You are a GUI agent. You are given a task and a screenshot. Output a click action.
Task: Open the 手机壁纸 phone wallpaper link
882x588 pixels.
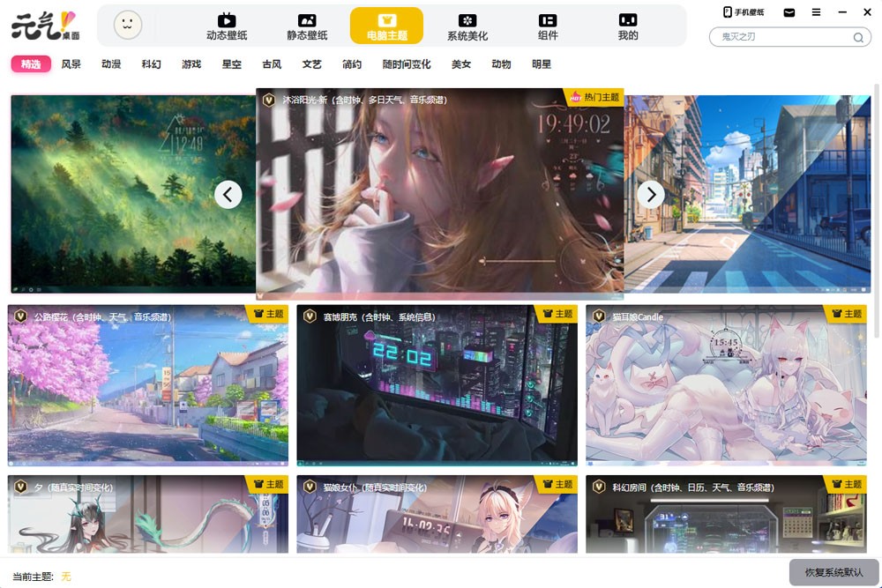pyautogui.click(x=744, y=12)
